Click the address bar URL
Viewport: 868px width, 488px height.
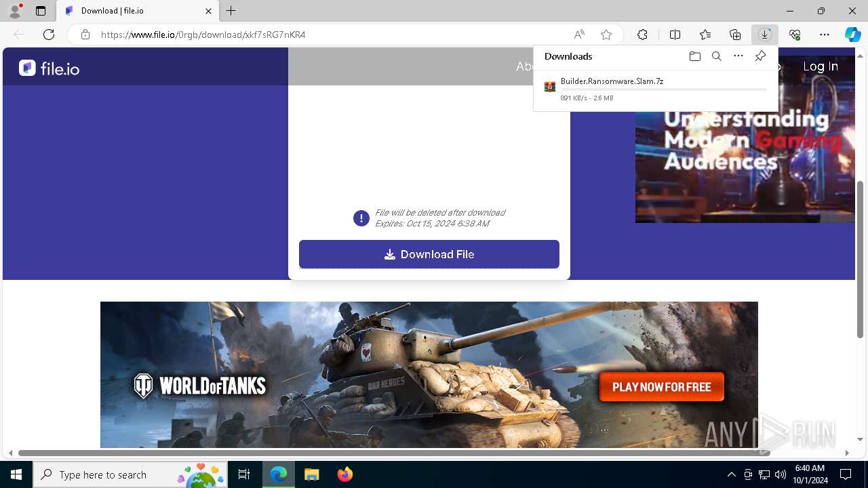click(203, 35)
